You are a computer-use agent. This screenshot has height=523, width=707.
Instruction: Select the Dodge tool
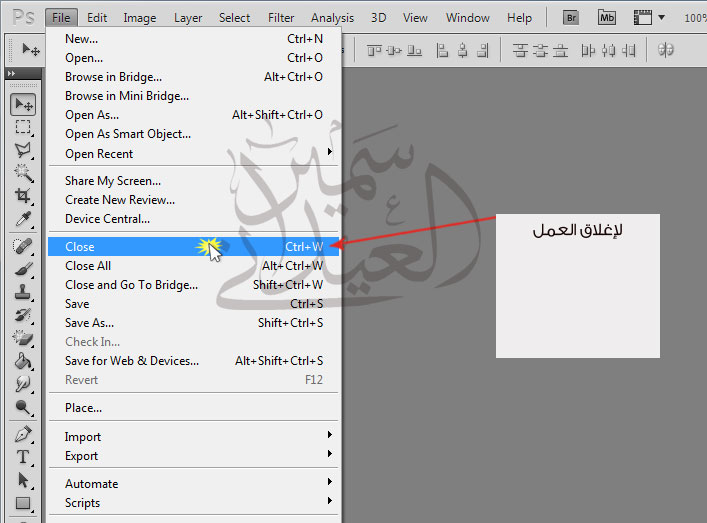(23, 407)
